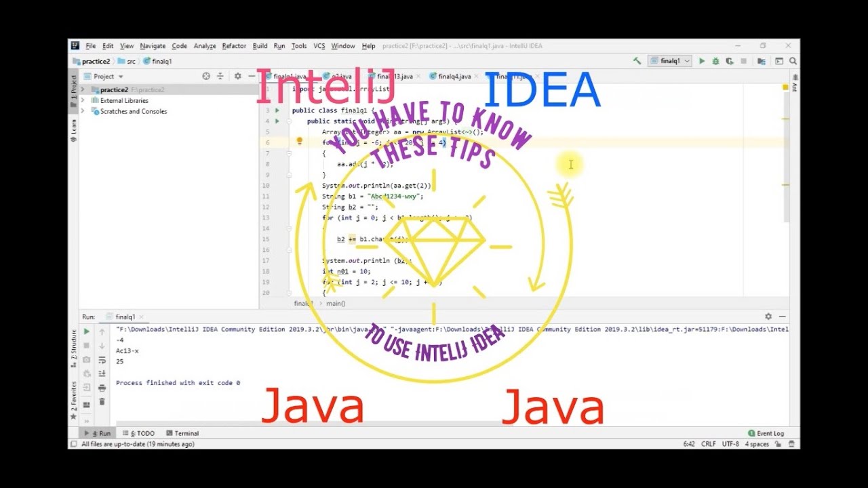Open the Build menu
The image size is (868, 488).
260,46
